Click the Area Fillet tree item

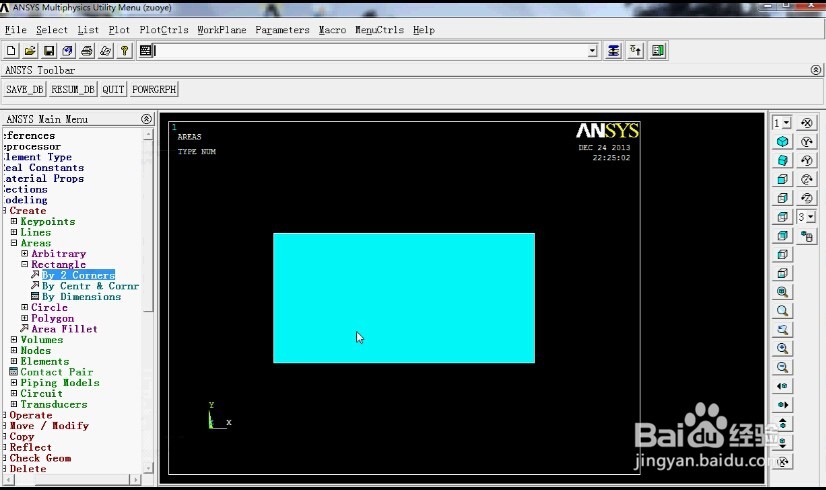64,329
